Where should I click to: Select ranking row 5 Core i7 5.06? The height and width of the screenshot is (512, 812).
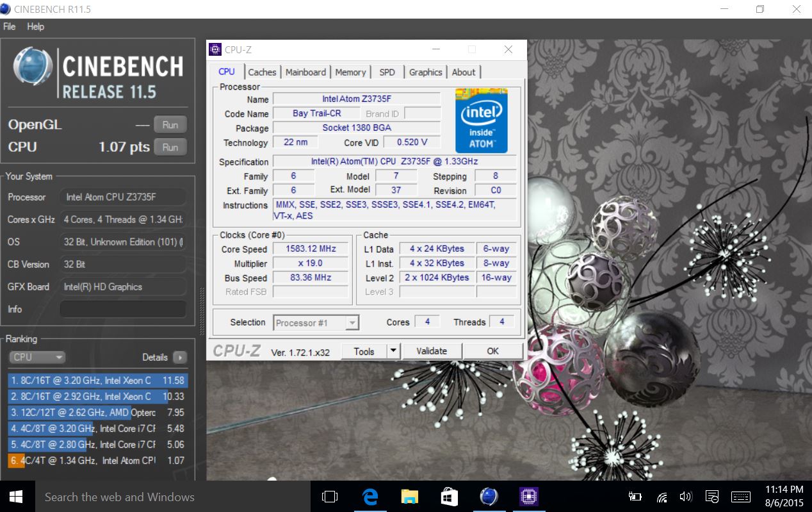(x=99, y=444)
